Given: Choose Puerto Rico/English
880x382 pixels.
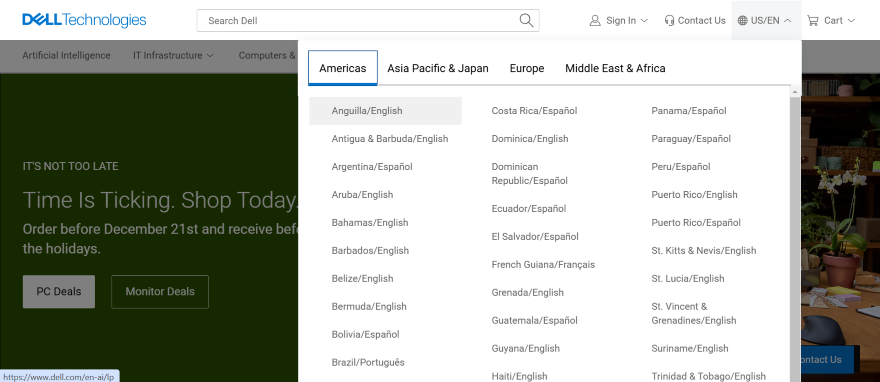Looking at the screenshot, I should 694,195.
